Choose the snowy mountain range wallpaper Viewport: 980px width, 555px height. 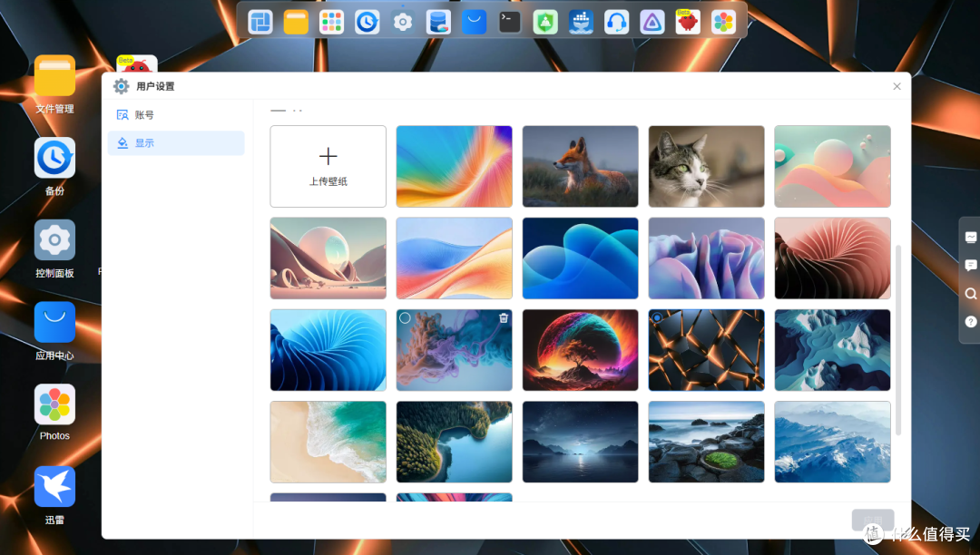click(x=832, y=442)
